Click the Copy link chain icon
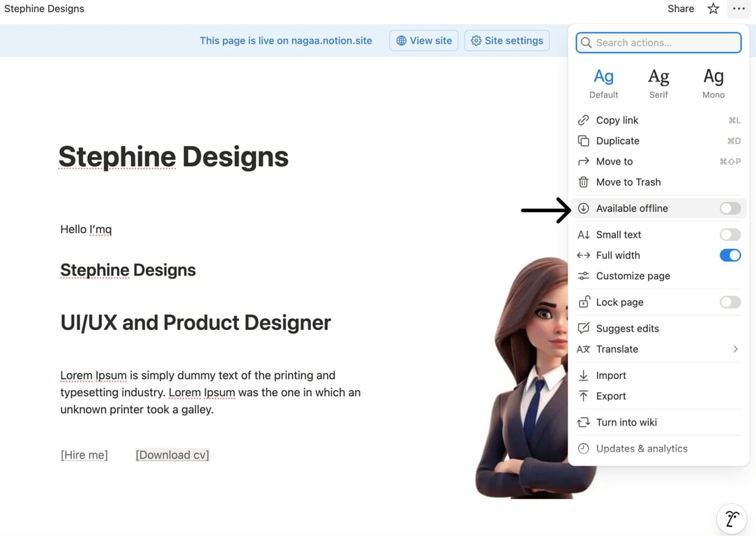 pyautogui.click(x=584, y=120)
